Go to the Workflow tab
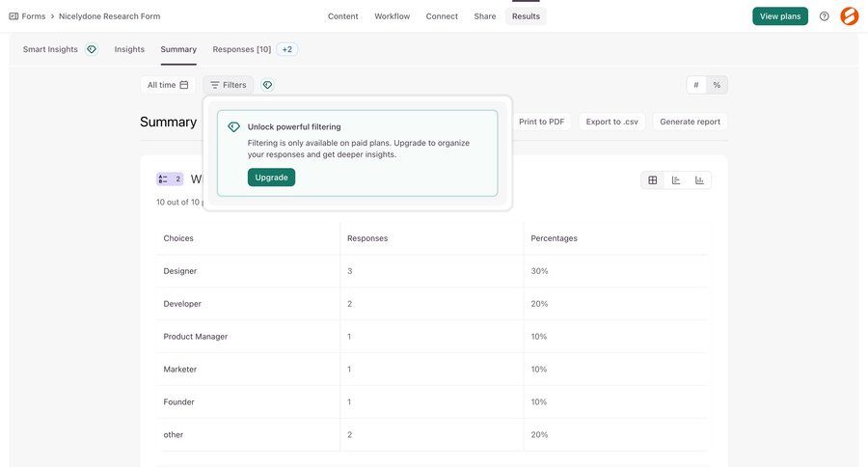The width and height of the screenshot is (868, 467). [x=392, y=16]
